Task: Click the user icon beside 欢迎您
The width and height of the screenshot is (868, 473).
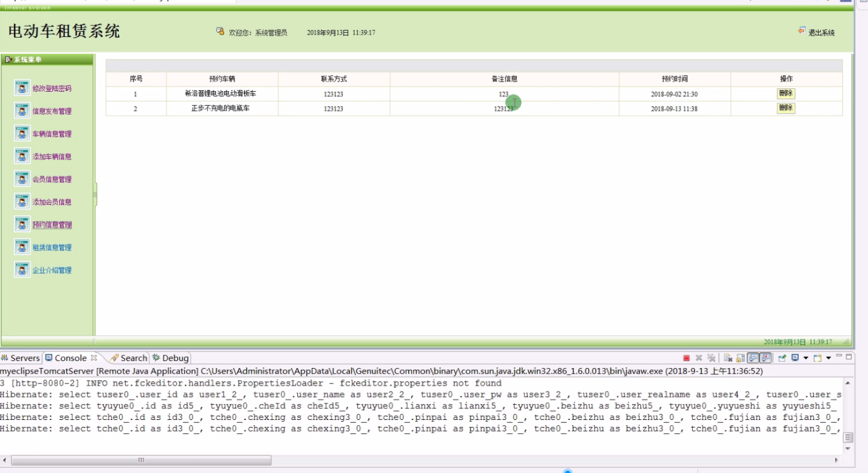Action: (220, 31)
